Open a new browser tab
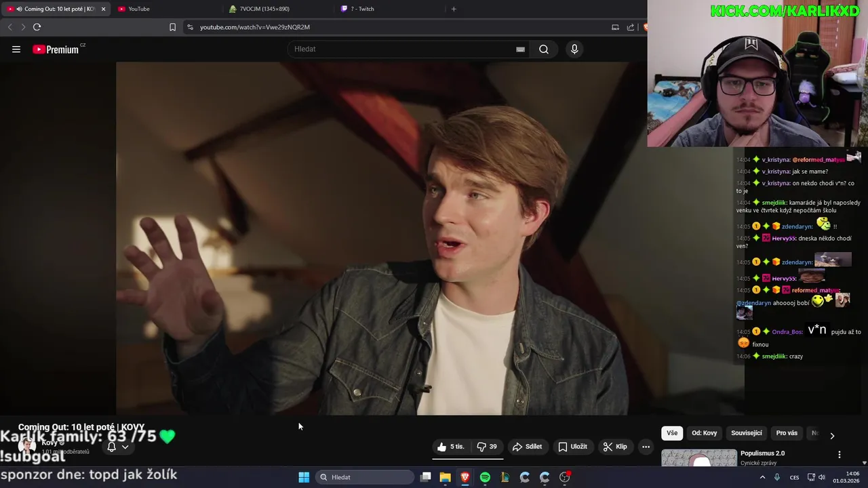 [454, 9]
